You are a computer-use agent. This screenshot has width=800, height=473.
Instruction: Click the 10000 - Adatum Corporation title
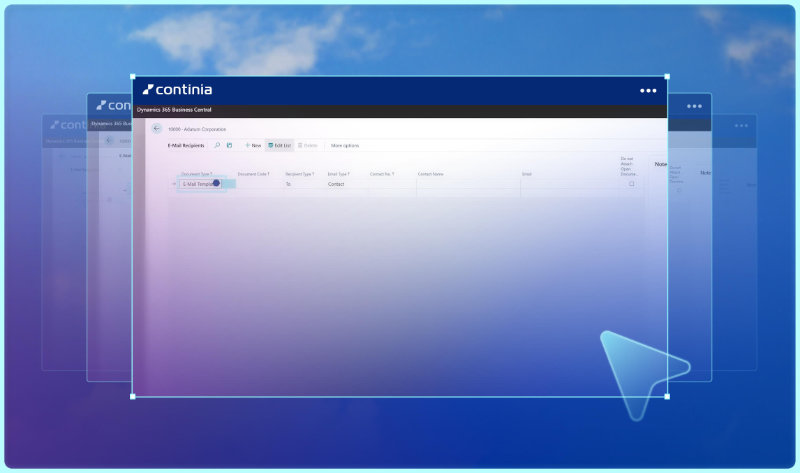point(197,129)
